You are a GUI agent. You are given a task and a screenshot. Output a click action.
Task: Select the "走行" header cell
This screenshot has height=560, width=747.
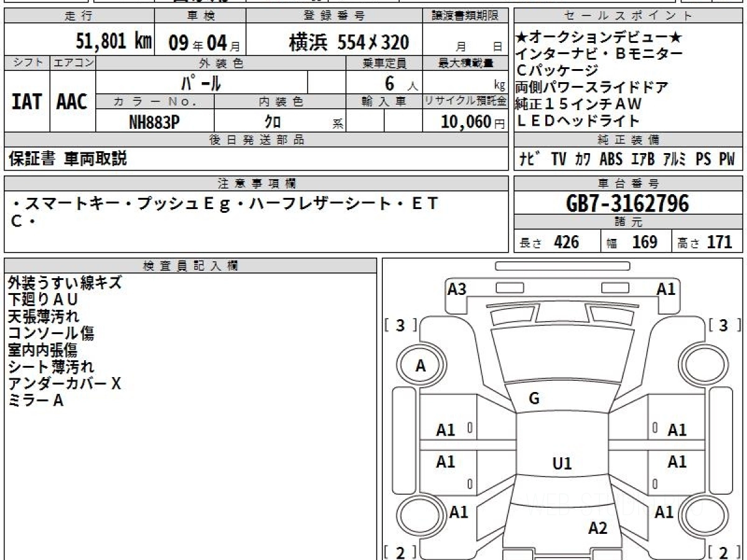pos(79,16)
